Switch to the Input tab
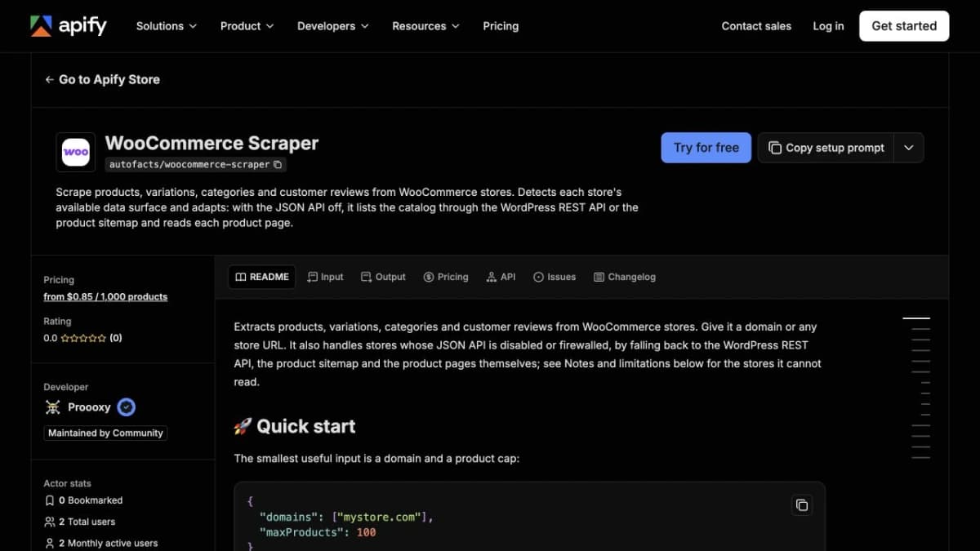 coord(325,277)
